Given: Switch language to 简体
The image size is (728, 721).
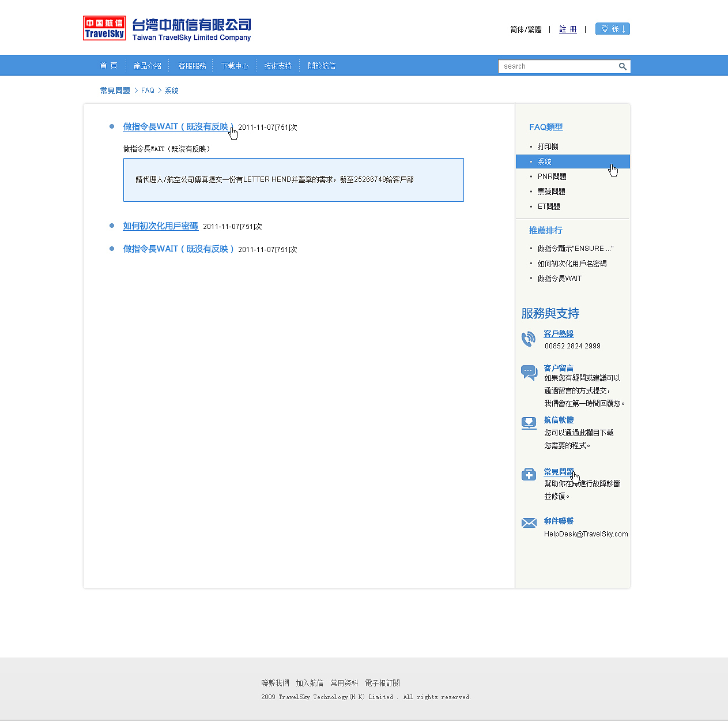Looking at the screenshot, I should 516,29.
